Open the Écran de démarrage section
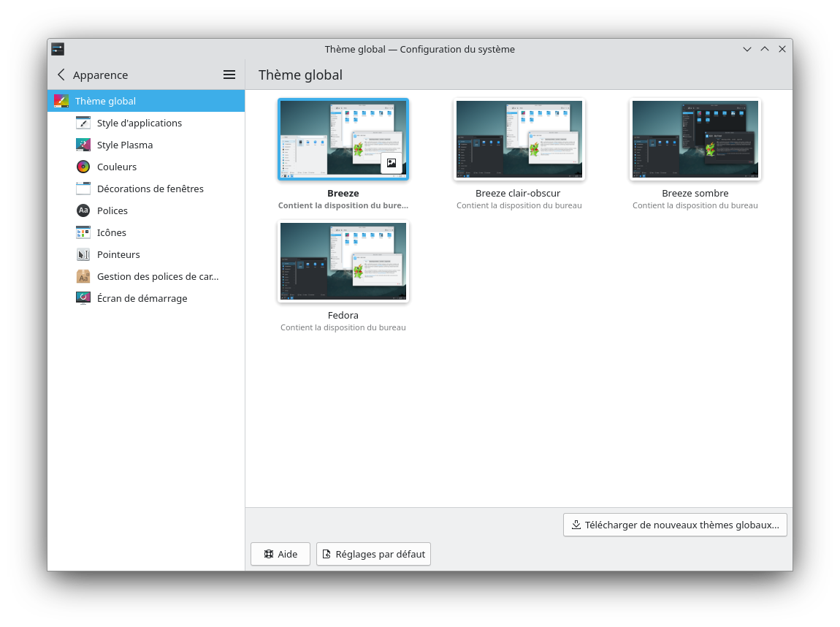The width and height of the screenshot is (840, 627). 146,298
